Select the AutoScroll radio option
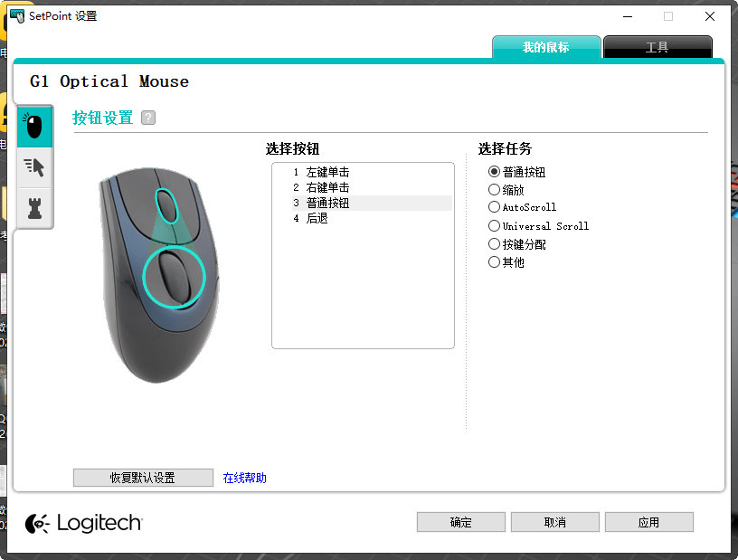This screenshot has width=738, height=560. tap(522, 207)
